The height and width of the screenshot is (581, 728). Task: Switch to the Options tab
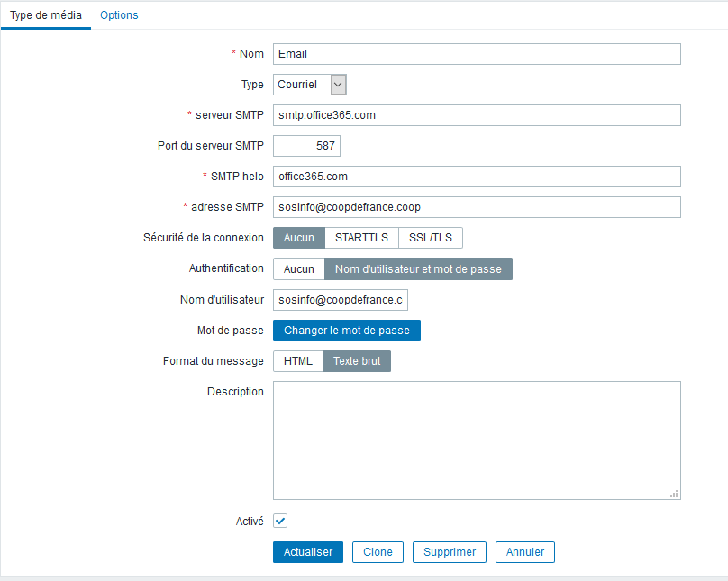[119, 14]
